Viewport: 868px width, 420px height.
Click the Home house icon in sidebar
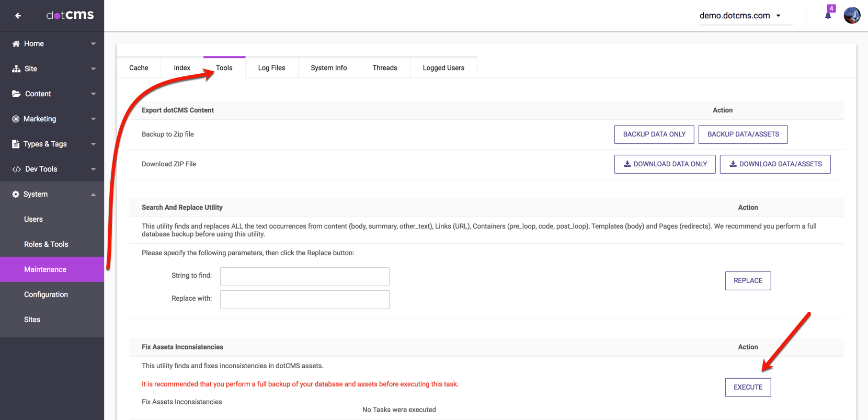coord(16,43)
